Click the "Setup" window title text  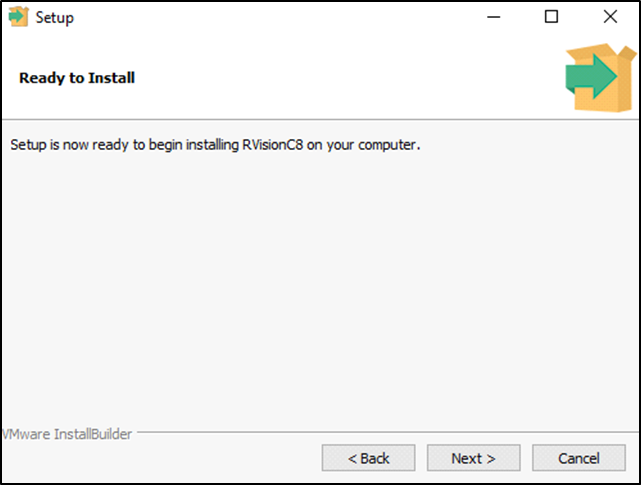click(54, 17)
